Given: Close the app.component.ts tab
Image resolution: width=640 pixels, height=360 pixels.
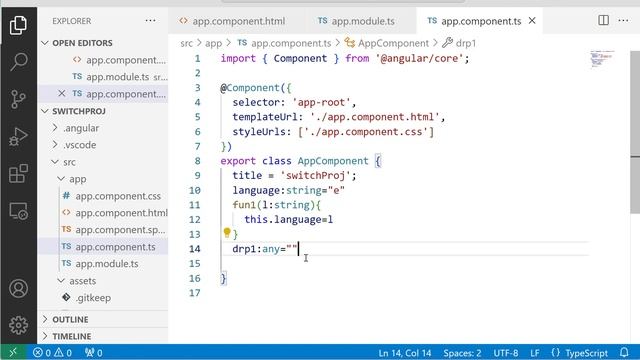Looking at the screenshot, I should pyautogui.click(x=532, y=20).
